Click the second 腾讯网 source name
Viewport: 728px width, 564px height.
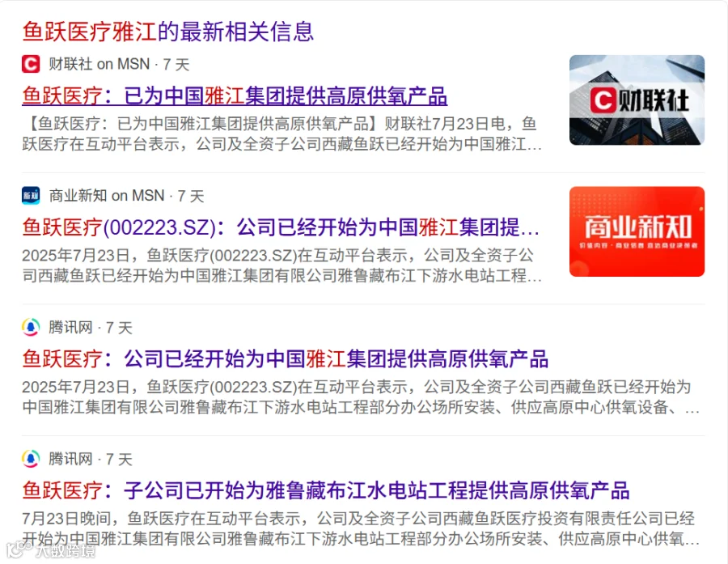(x=70, y=459)
